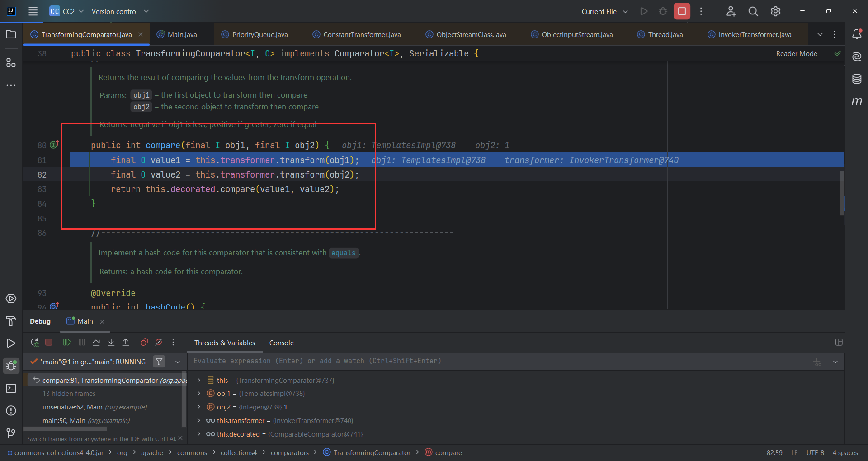Expand the obj2 Integer variable
Image resolution: width=868 pixels, height=461 pixels.
[198, 407]
